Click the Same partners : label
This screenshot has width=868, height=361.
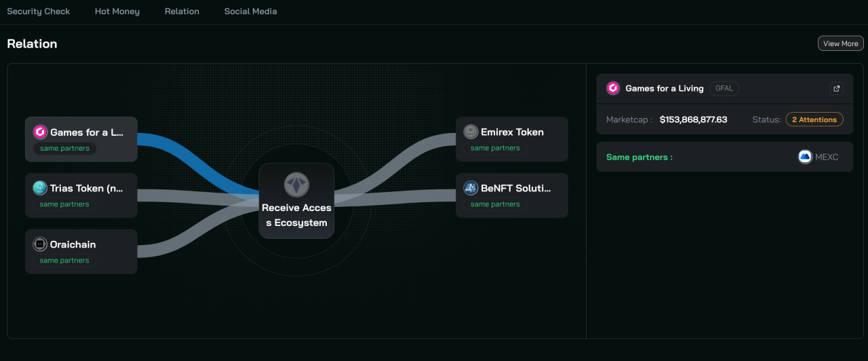639,157
